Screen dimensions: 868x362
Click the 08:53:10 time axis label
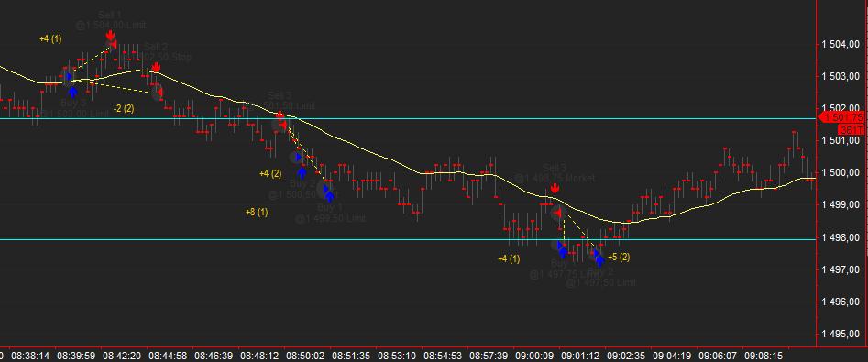pos(396,355)
